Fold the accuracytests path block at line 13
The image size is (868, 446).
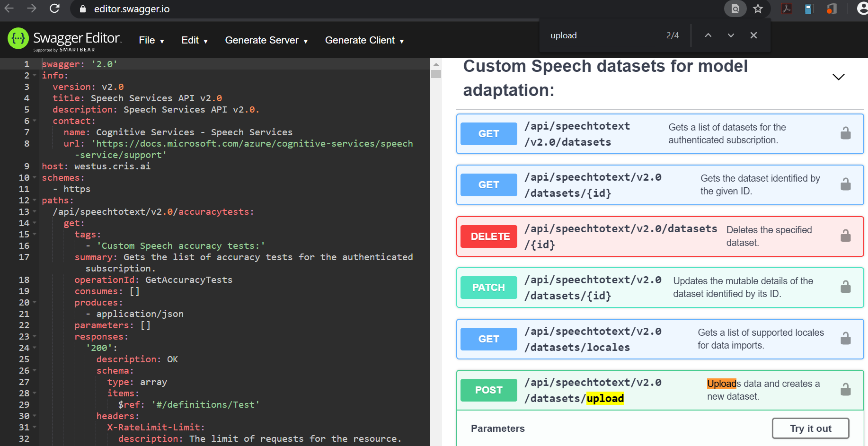tap(35, 212)
